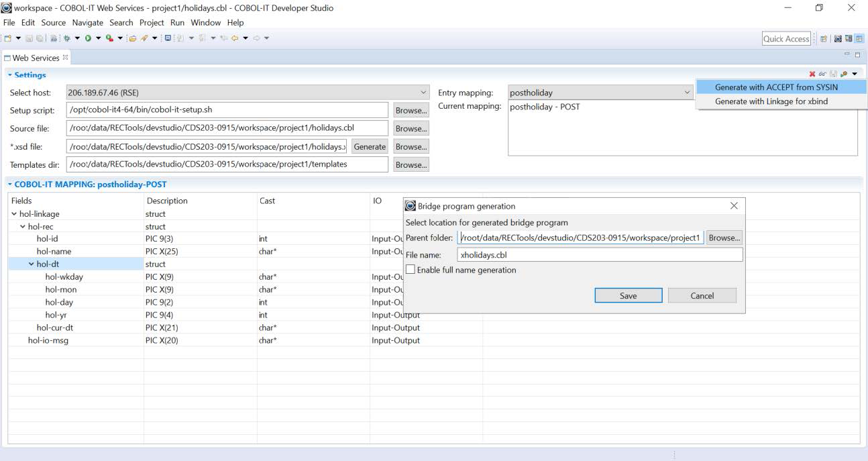Open the Project menu
Viewport: 868px width, 461px height.
[152, 22]
